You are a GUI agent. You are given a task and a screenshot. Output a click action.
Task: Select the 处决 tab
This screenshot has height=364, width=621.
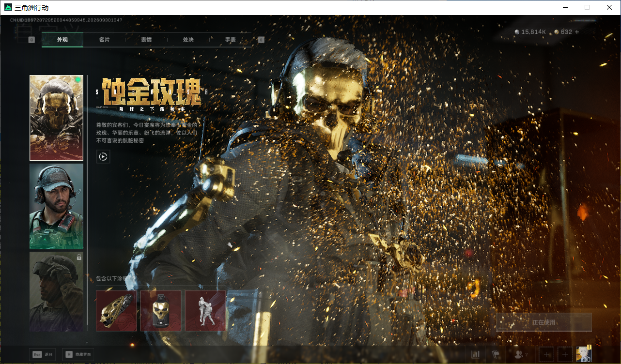188,40
